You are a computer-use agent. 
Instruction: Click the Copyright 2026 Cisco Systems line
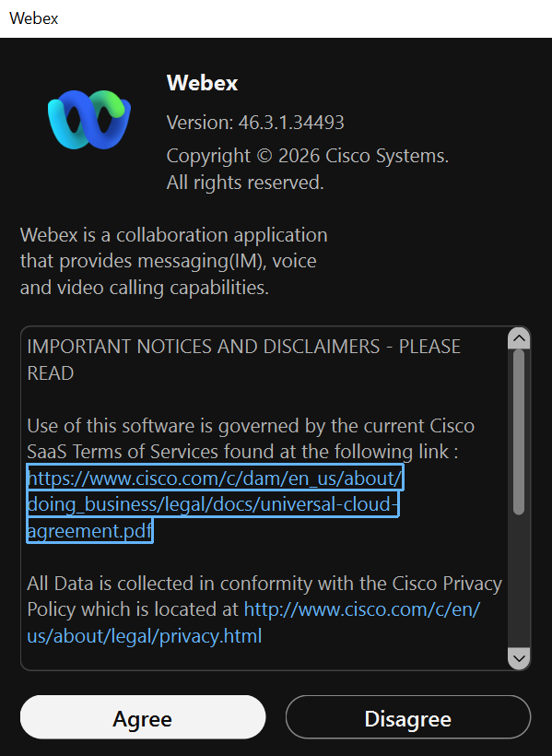308,156
